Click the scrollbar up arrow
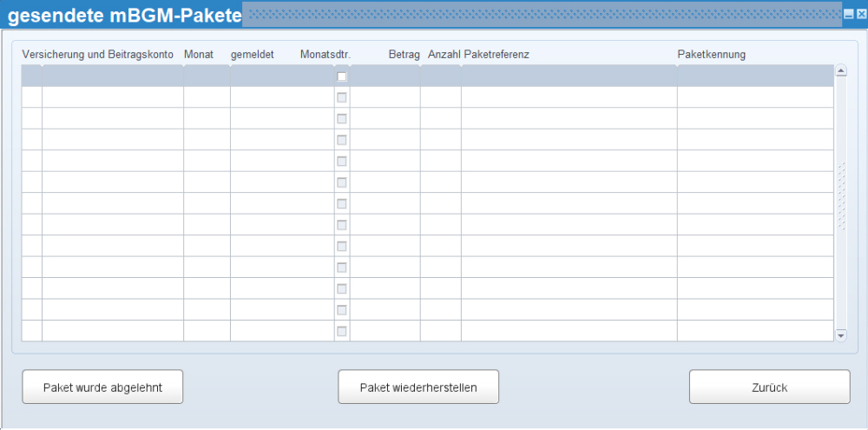This screenshot has width=868, height=430. [x=841, y=70]
